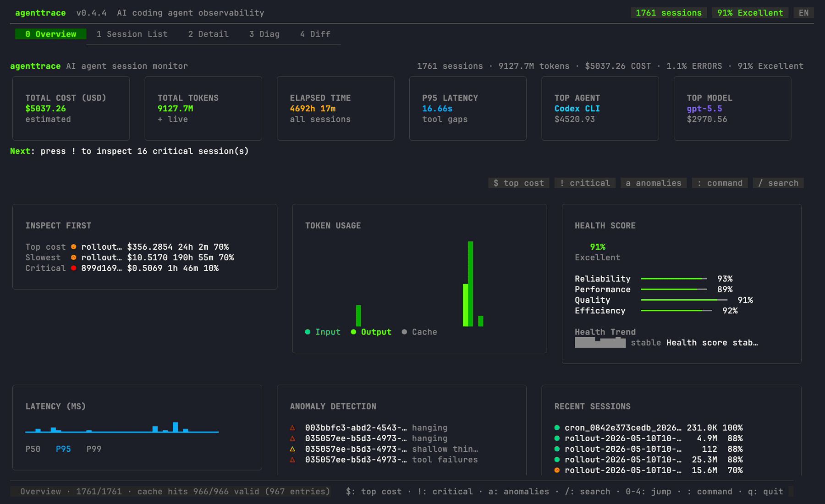The width and height of the screenshot is (825, 504).
Task: Click the agenttrace logo in header
Action: 40,13
